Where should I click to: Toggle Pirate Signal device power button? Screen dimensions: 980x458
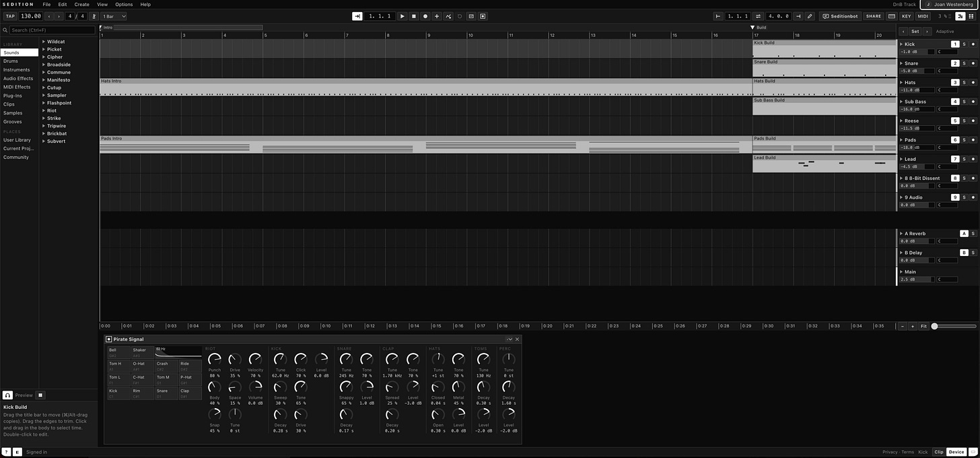pyautogui.click(x=109, y=339)
